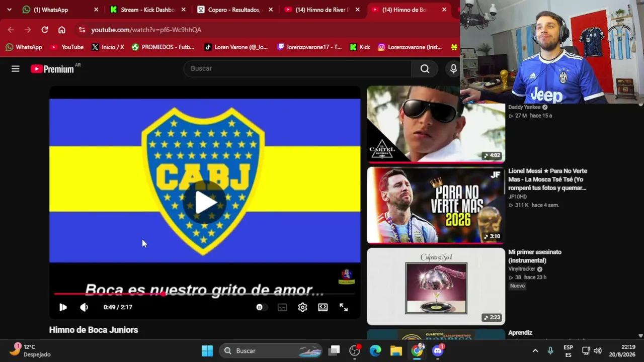Open PROMIEDOS bookmark
The image size is (644, 362).
coord(163,47)
